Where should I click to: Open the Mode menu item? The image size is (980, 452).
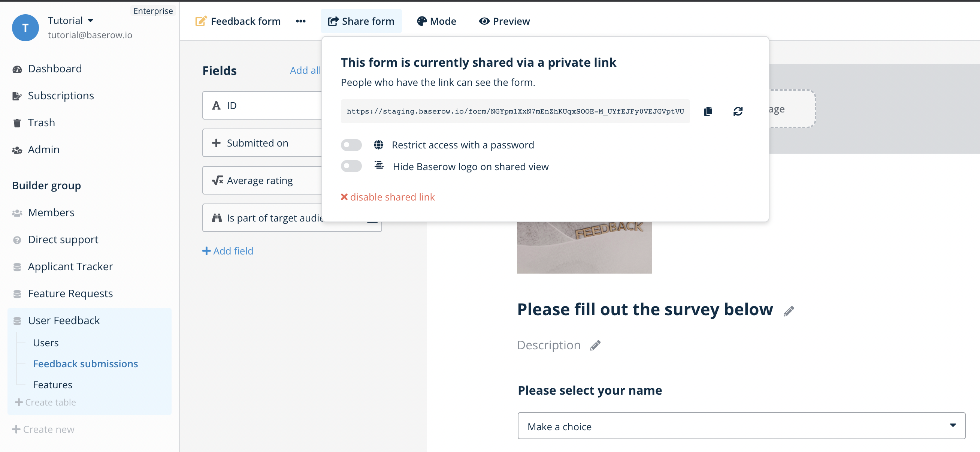437,21
